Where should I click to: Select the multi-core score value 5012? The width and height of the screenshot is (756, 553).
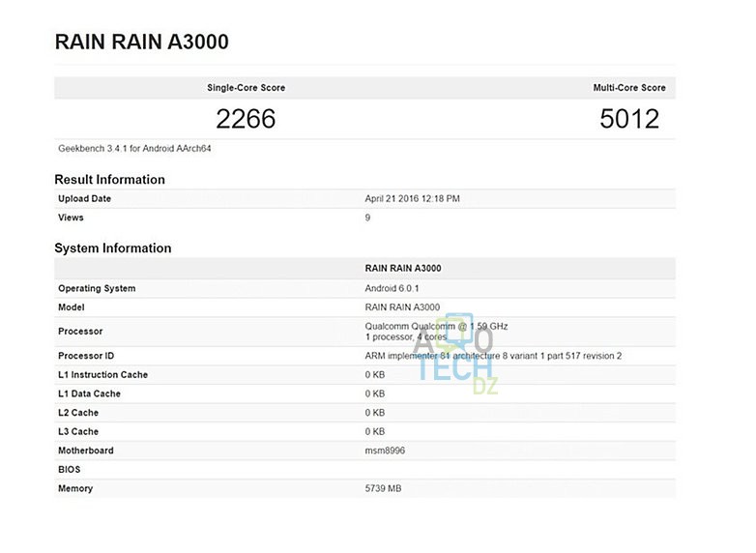coord(629,119)
